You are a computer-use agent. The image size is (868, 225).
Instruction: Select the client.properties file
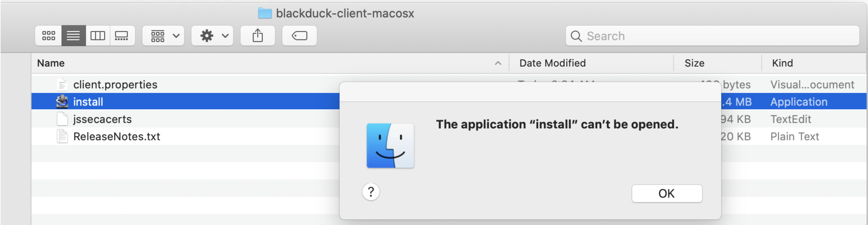point(116,85)
